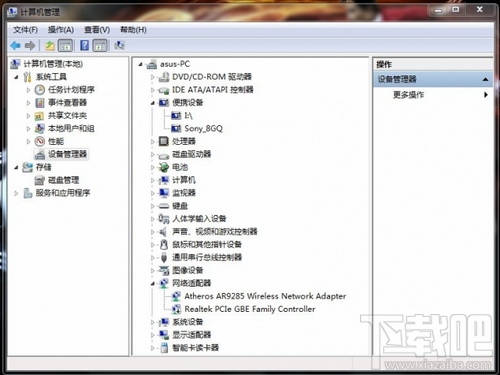The image size is (500, 375).
Task: Open the 文件(F) menu
Action: click(x=25, y=30)
